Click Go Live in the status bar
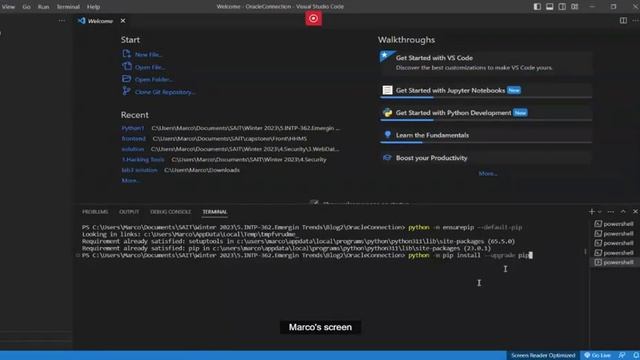 (x=598, y=356)
